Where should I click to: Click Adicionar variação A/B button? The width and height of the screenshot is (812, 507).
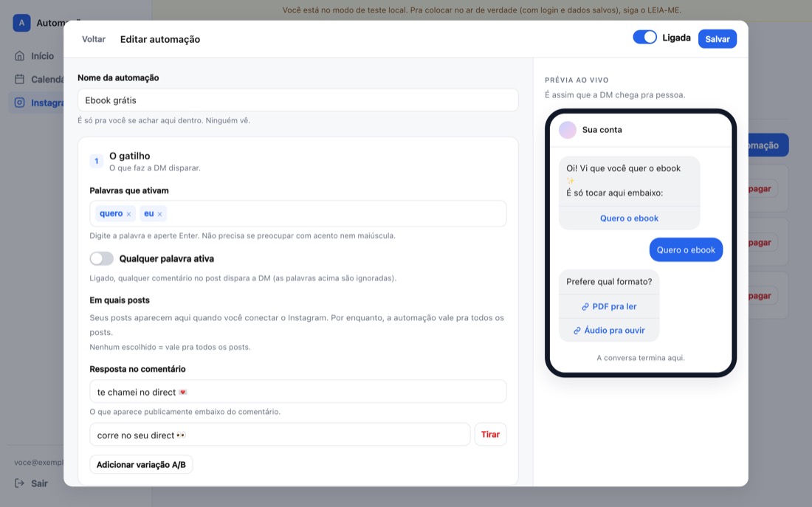pyautogui.click(x=141, y=464)
